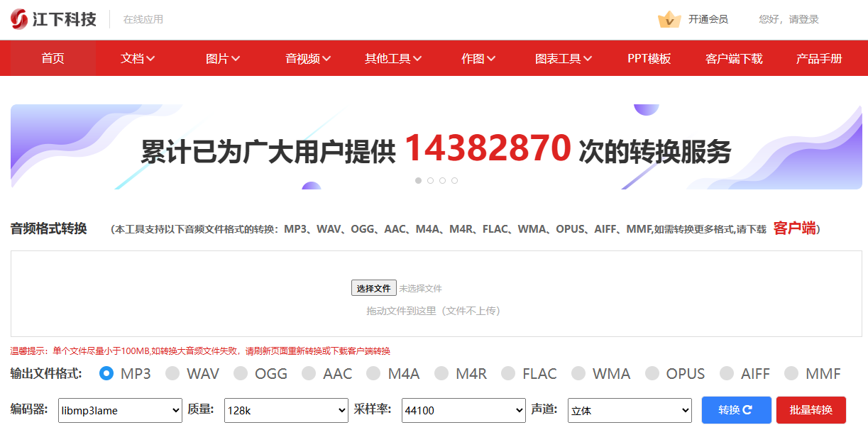Open the 文档 menu in navigation bar
This screenshot has width=868, height=447.
(138, 58)
